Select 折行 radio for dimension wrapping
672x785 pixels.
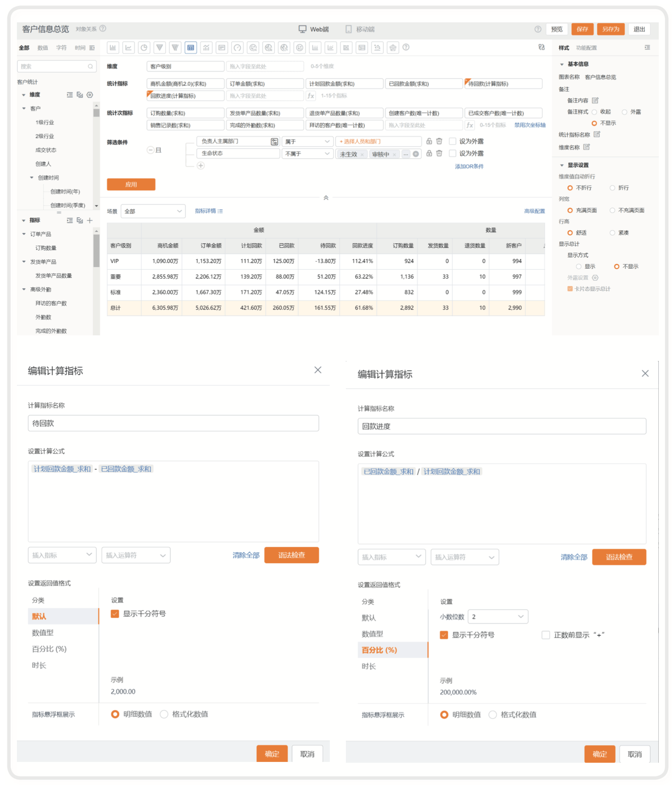(x=613, y=188)
